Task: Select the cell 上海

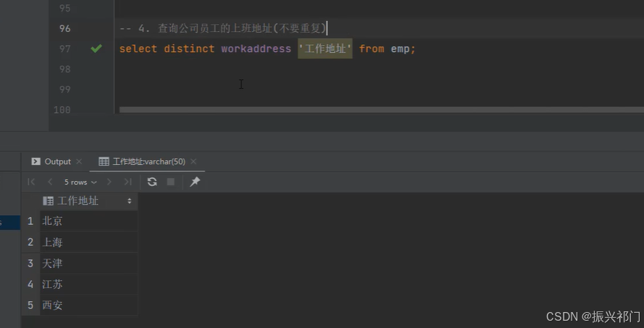Action: point(88,243)
